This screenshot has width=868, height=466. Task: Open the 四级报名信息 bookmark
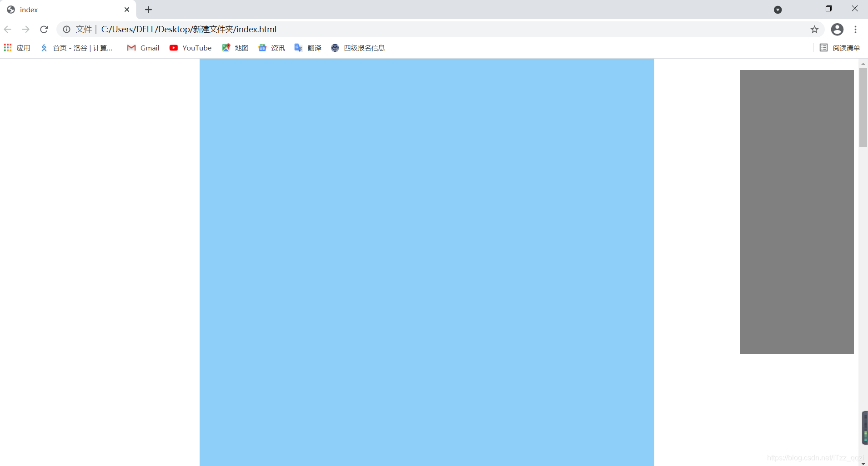coord(358,48)
